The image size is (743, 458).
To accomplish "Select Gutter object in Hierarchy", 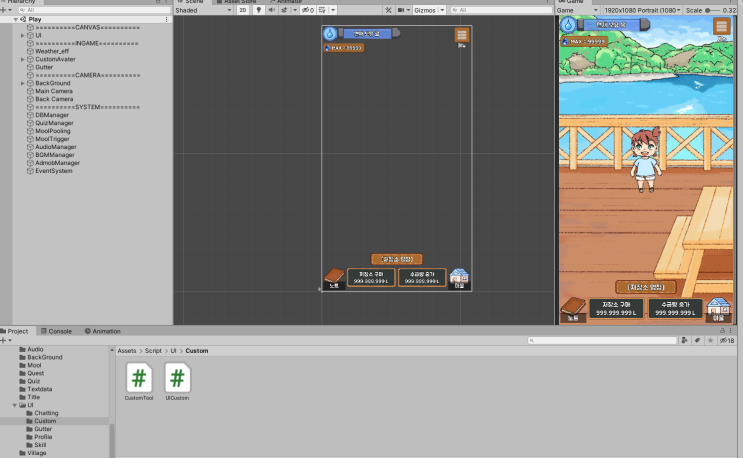I will tap(44, 67).
